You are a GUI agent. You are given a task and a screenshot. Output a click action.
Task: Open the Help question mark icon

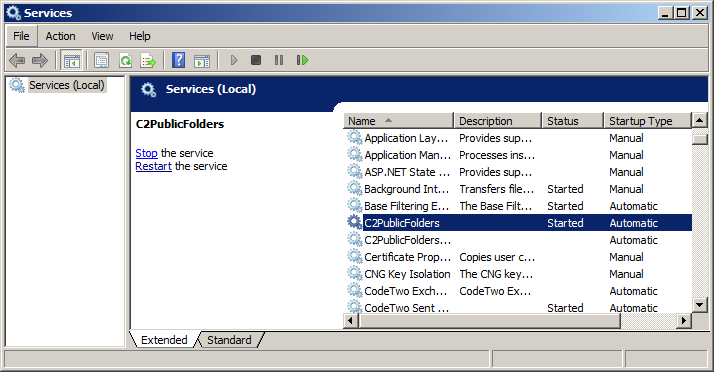178,60
